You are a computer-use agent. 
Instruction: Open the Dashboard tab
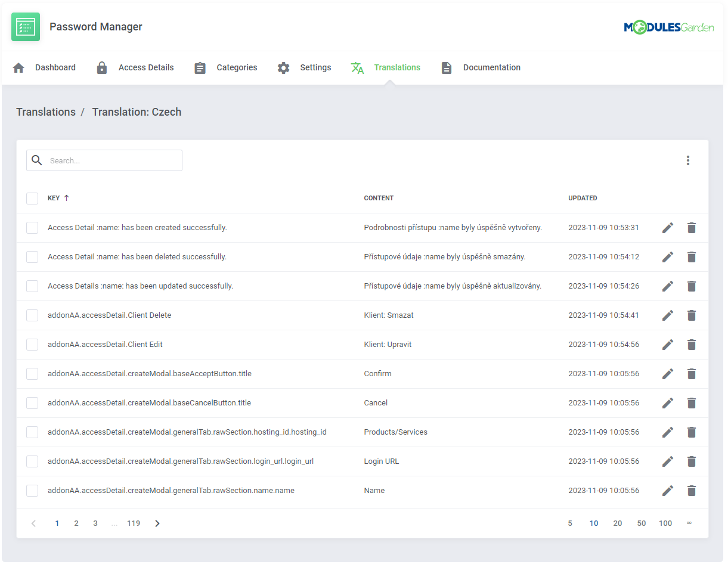point(44,68)
